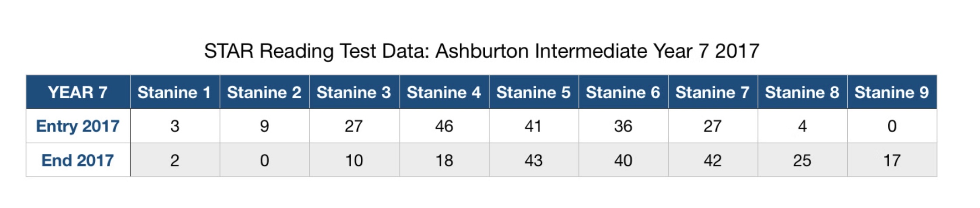Select End 2017 Stanine 7 cell showing 42

click(712, 160)
